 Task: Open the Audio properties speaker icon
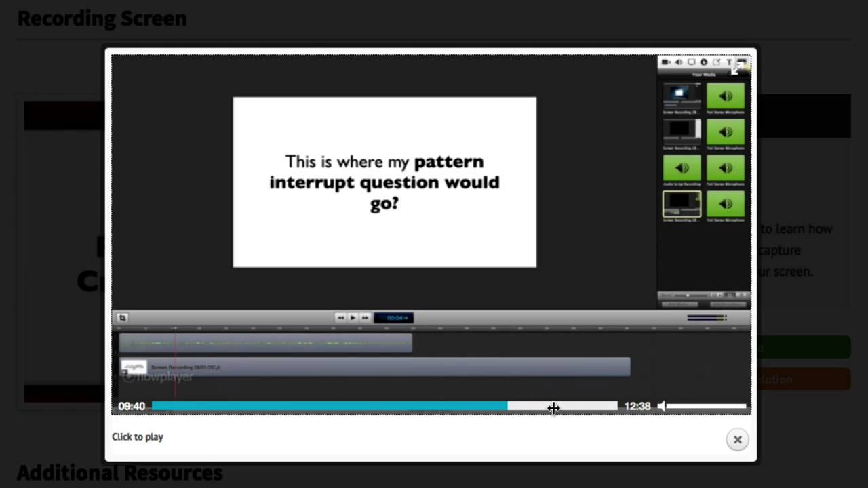(x=678, y=62)
